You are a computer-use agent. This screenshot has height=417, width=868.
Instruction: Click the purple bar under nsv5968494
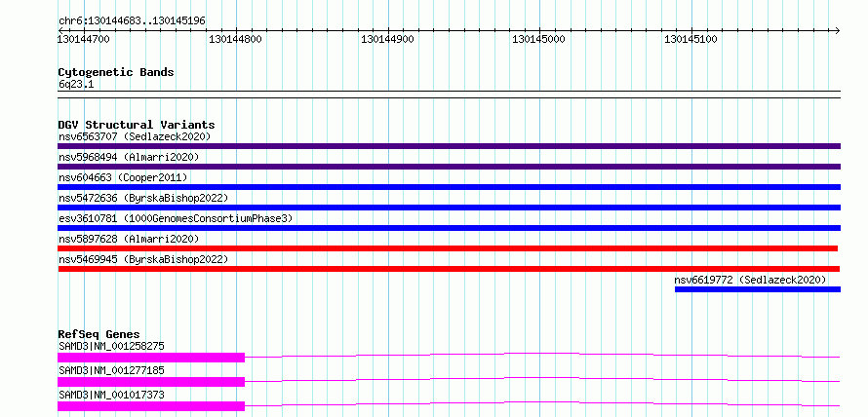tap(449, 167)
